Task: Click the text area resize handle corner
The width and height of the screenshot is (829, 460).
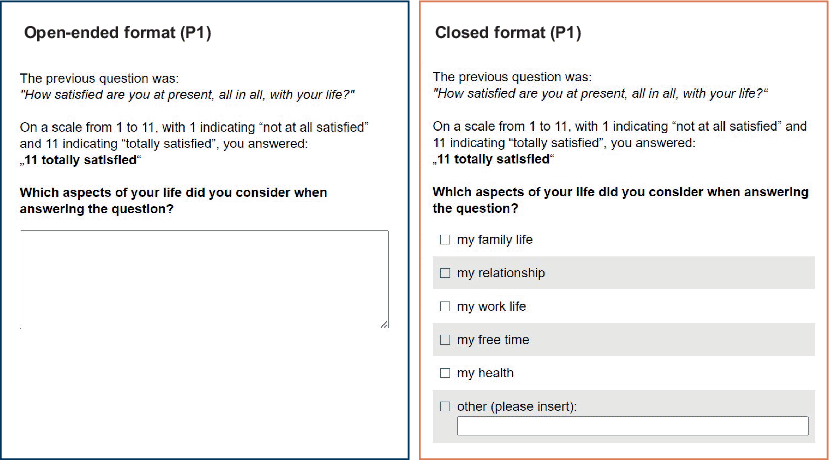Action: tap(384, 324)
